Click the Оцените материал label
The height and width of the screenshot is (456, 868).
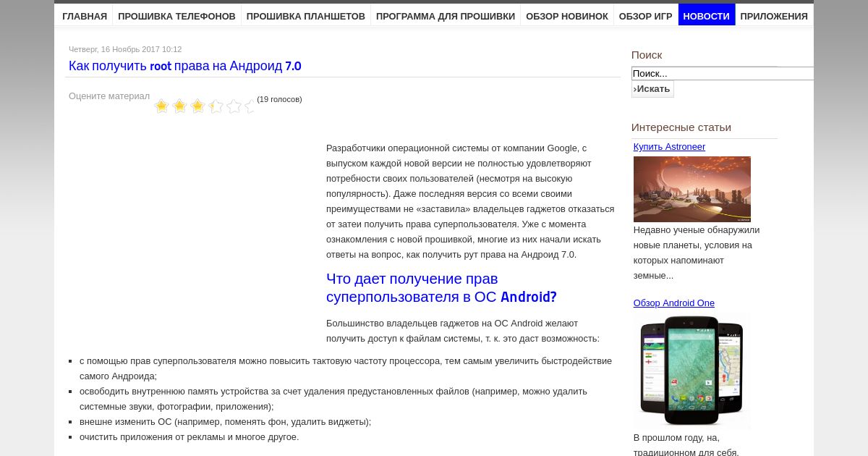pos(109,96)
